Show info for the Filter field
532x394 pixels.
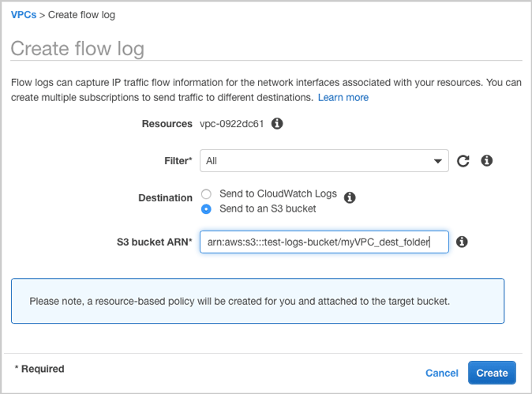[x=487, y=161]
